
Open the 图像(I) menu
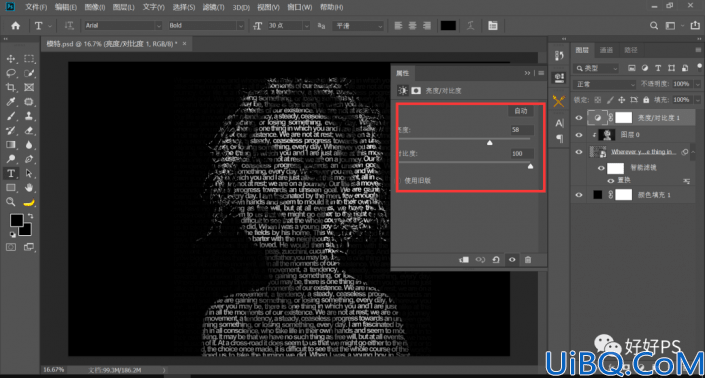coord(95,7)
